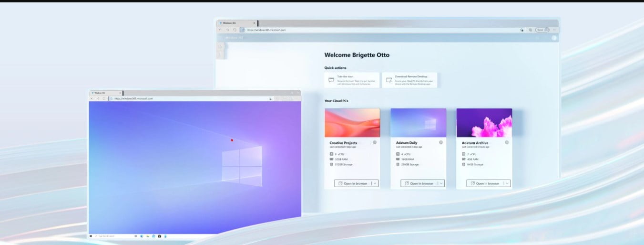
Task: Click Adatum Archive thumbnail image
Action: click(x=484, y=123)
